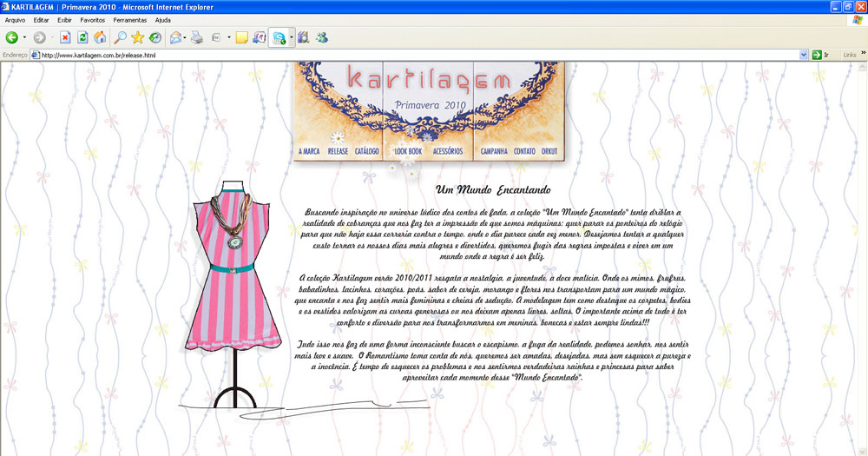
Task: Open the CAMPANHA site link
Action: 494,151
